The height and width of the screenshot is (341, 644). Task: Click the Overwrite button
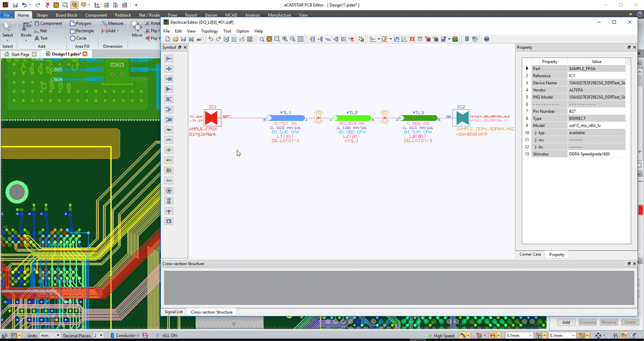pyautogui.click(x=587, y=322)
